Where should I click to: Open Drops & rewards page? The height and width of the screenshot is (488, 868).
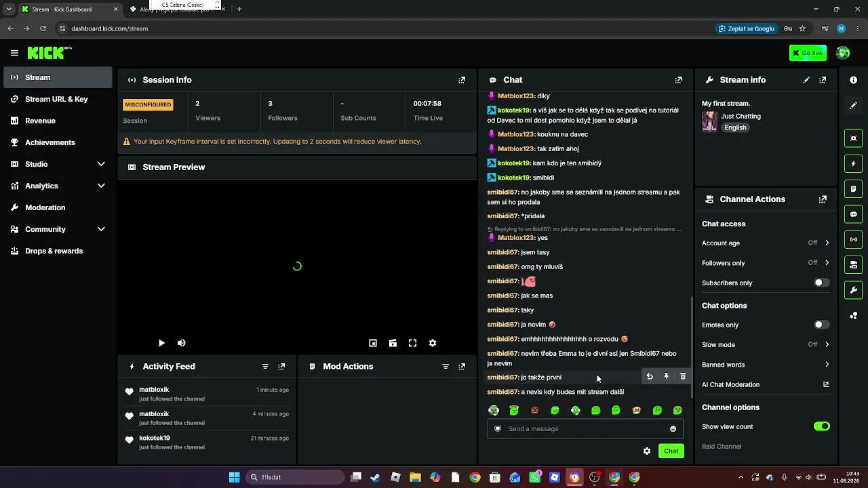pos(58,251)
